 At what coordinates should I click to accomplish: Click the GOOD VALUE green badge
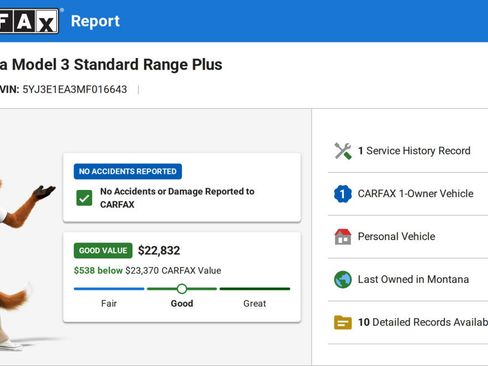point(103,250)
